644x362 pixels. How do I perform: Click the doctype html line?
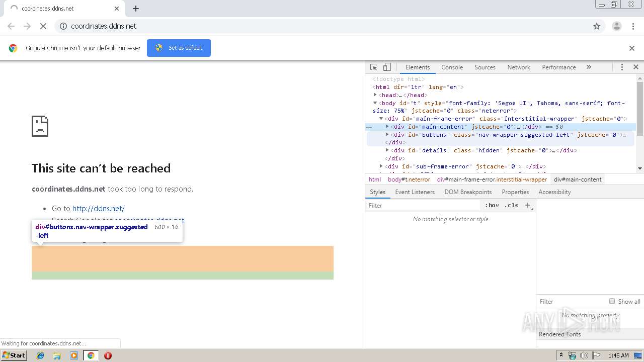(x=398, y=79)
